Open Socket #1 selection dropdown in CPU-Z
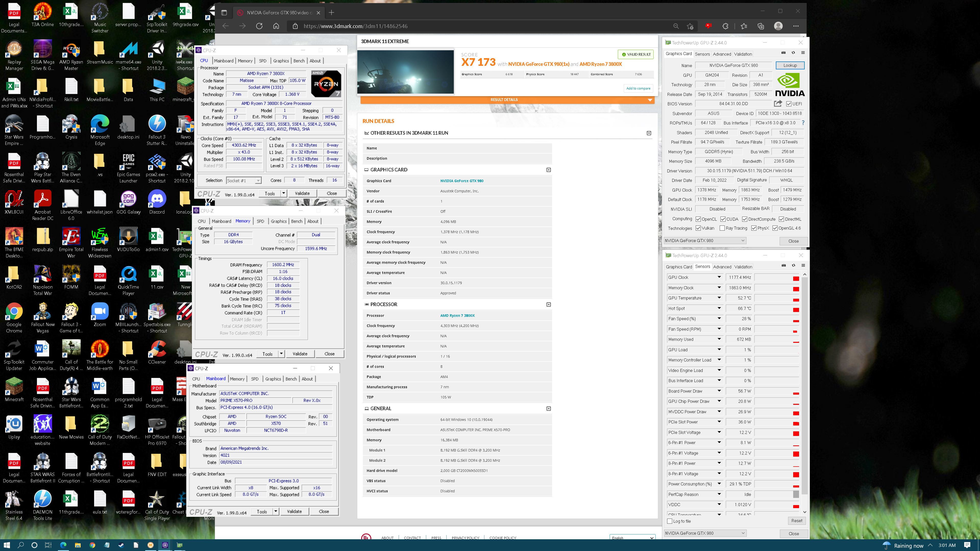 coord(243,181)
